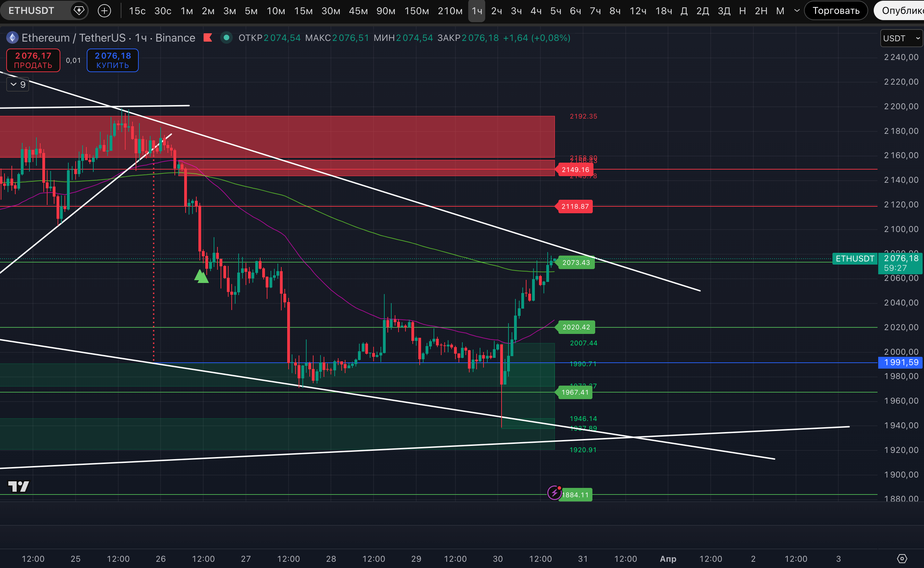
Task: Switch to the 15м timeframe
Action: point(303,10)
